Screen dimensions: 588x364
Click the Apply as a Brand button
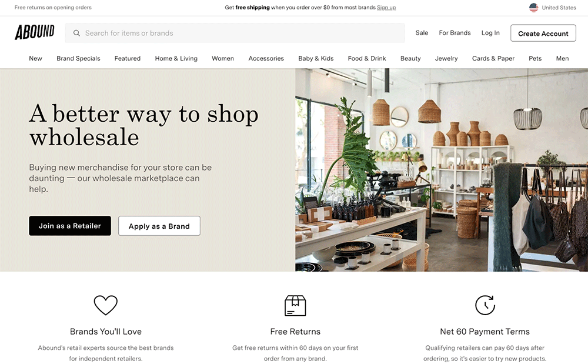(159, 226)
